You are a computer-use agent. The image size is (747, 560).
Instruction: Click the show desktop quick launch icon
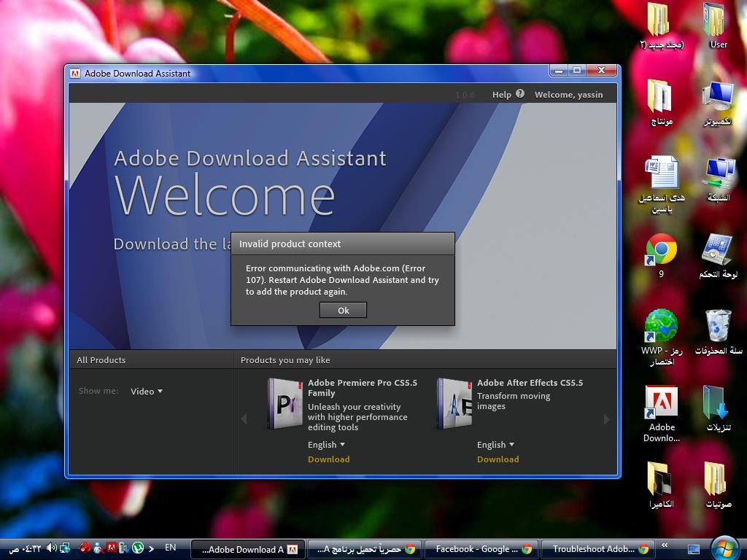(x=694, y=549)
